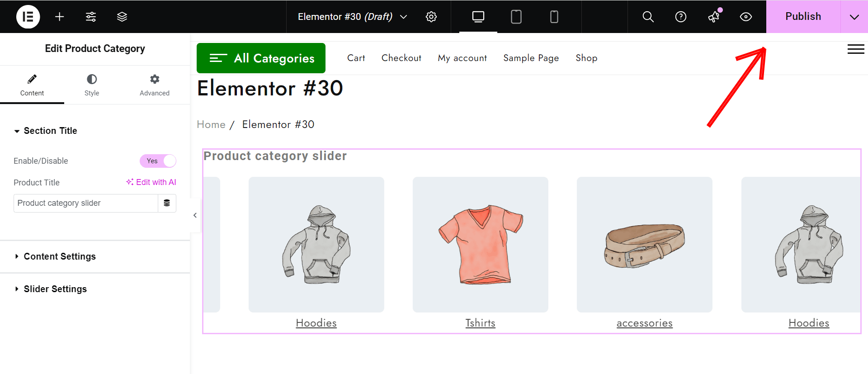Expand the Slider Settings section
The width and height of the screenshot is (868, 374).
click(x=55, y=289)
